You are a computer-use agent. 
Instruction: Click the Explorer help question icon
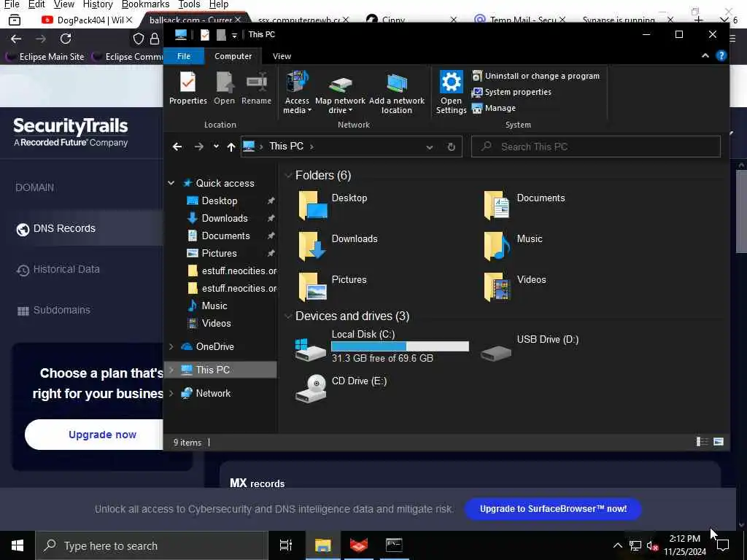click(x=721, y=55)
